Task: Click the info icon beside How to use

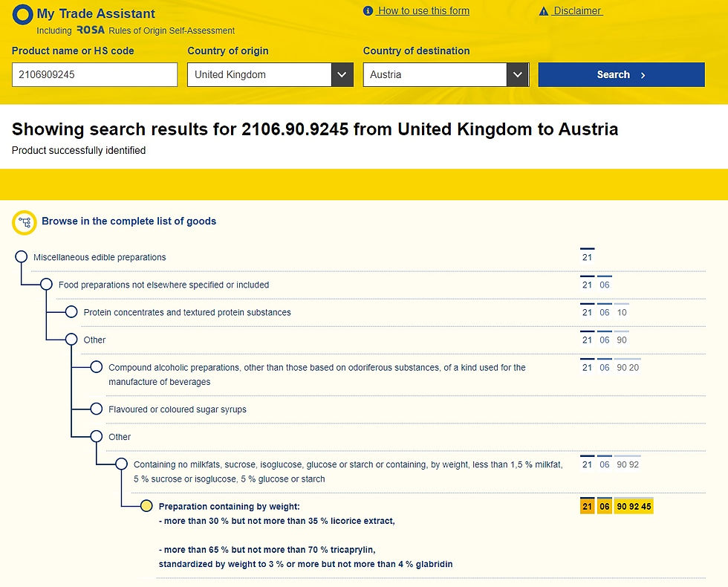Action: 368,10
